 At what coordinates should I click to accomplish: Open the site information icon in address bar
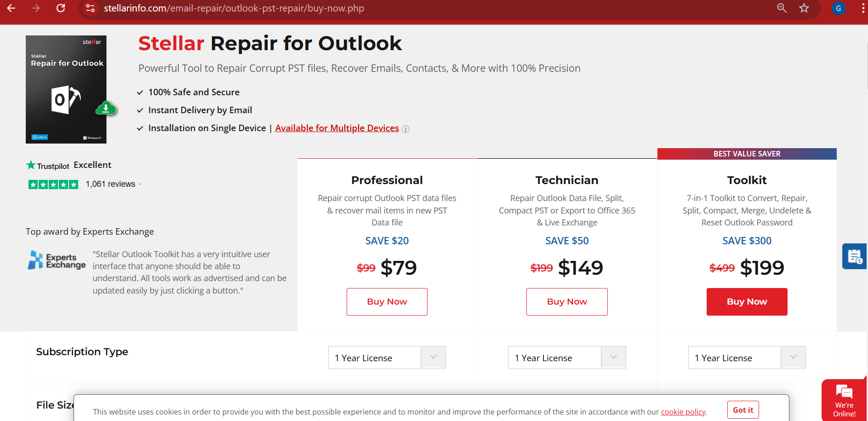(x=91, y=8)
